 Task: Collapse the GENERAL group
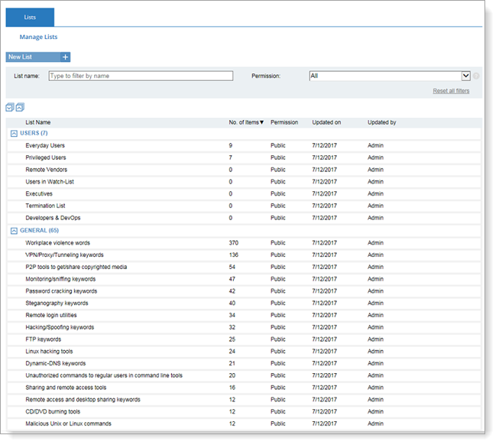pos(14,230)
